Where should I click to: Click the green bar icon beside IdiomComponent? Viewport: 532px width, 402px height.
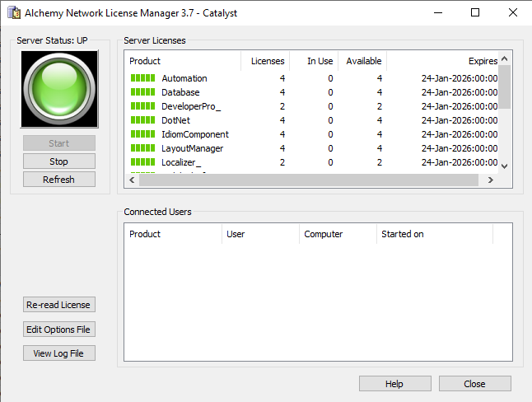[x=142, y=134]
